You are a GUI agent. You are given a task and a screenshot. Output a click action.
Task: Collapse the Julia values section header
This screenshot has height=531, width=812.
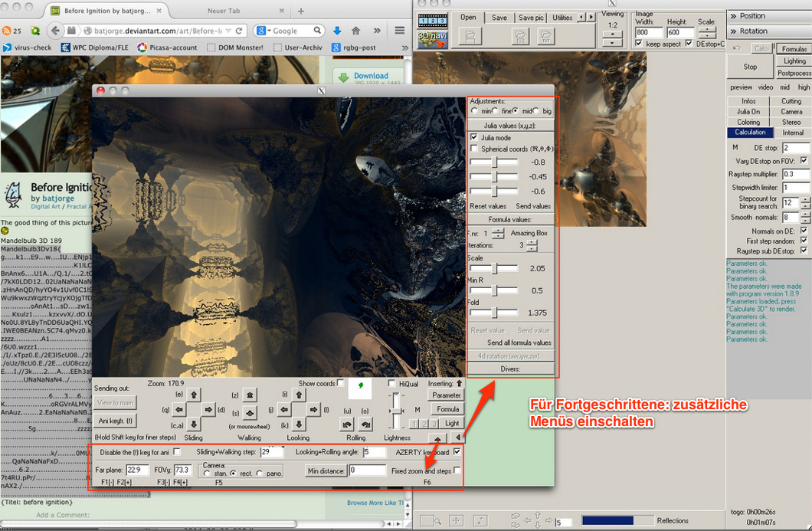tap(510, 126)
